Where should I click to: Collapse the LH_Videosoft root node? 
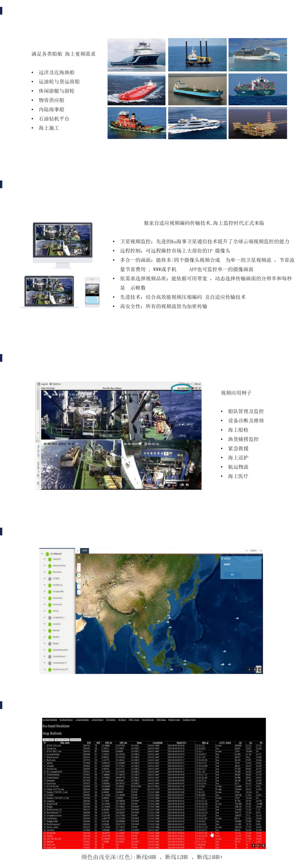click(x=42, y=554)
